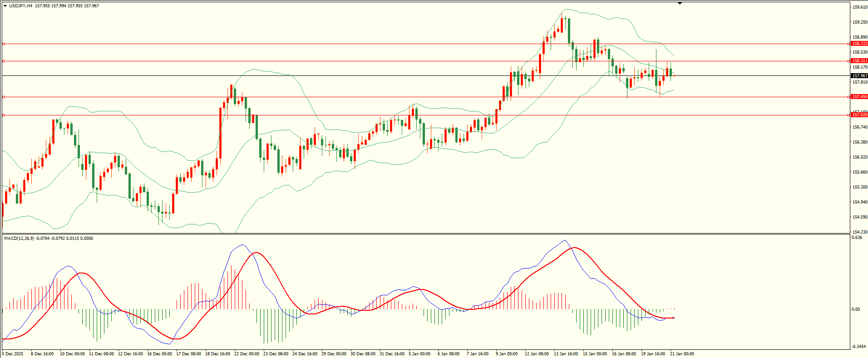Click the red 157.454 price label
The height and width of the screenshot is (358, 868).
pyautogui.click(x=859, y=97)
